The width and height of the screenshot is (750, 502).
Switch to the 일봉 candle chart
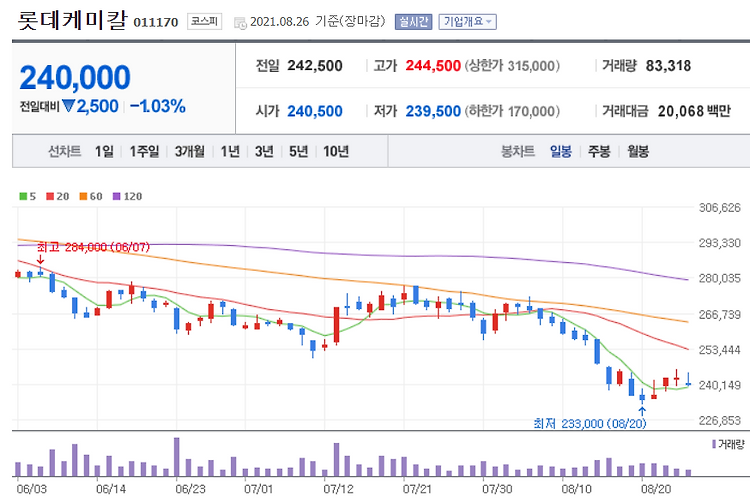561,152
